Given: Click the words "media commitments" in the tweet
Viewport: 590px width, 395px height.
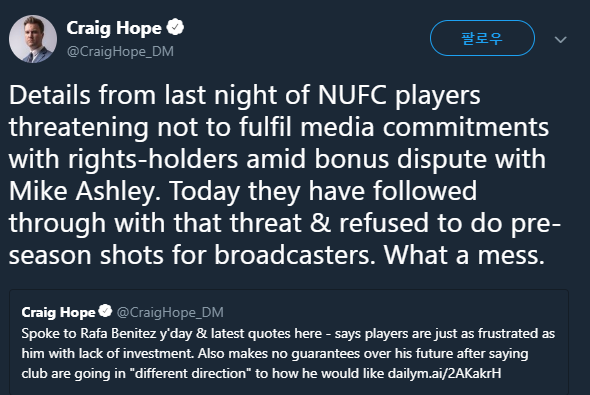Looking at the screenshot, I should pos(424,127).
